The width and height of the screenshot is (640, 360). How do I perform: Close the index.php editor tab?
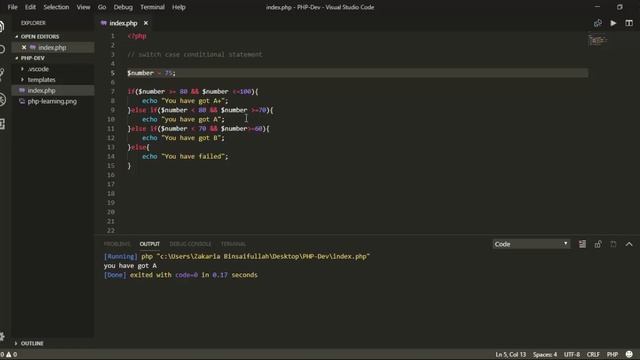146,23
